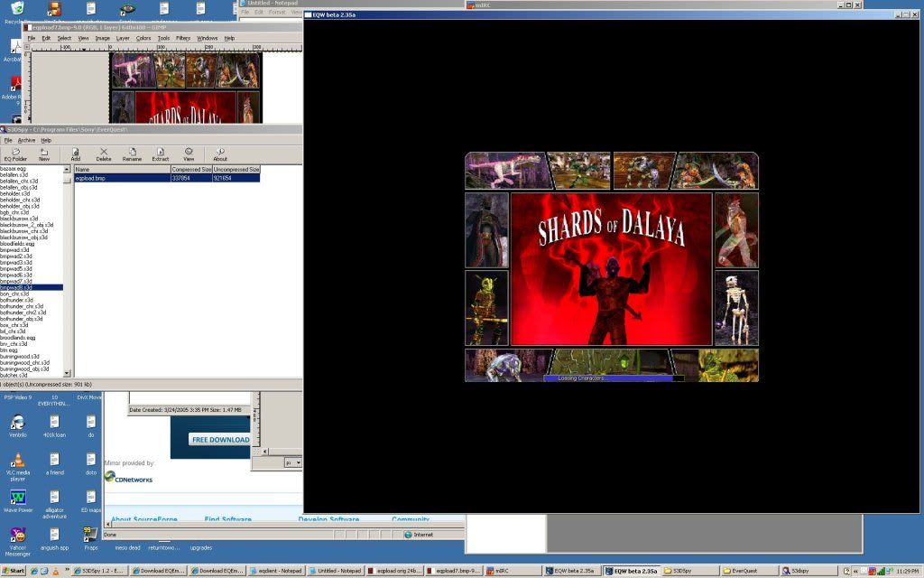Open the File menu in S3DSpy
This screenshot has height=578, width=924.
click(x=8, y=140)
